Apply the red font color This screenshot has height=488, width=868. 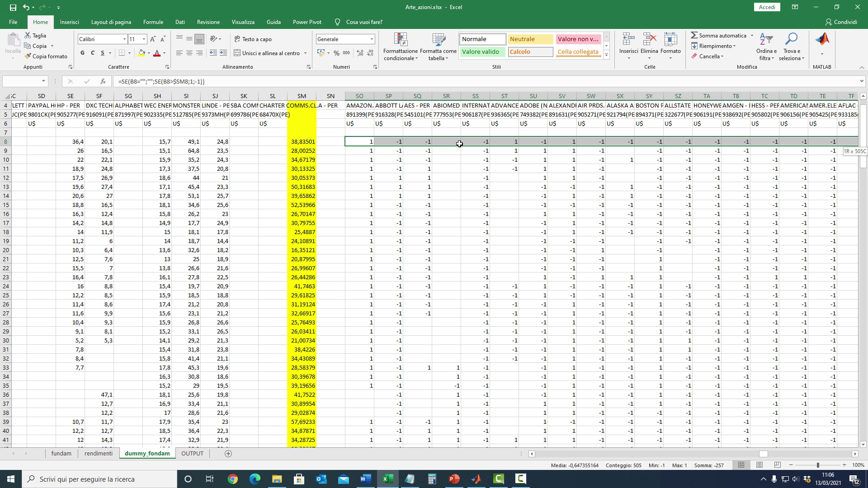click(x=157, y=53)
